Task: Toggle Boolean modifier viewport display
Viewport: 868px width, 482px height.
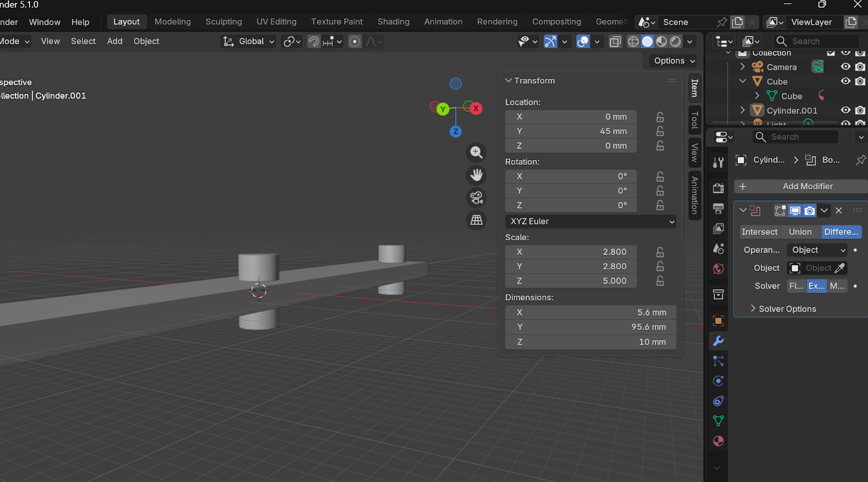Action: coord(795,211)
